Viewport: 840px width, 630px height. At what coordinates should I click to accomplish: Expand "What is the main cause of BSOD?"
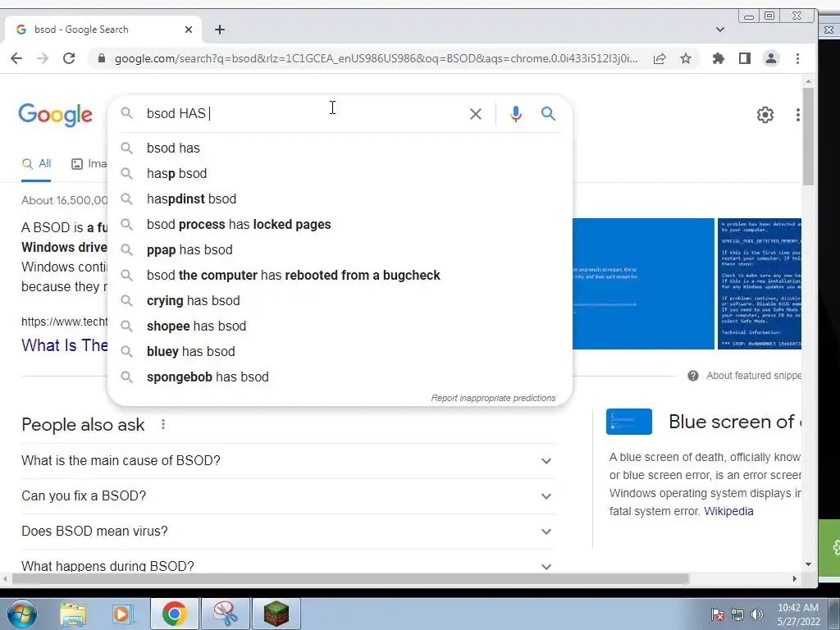[x=288, y=461]
